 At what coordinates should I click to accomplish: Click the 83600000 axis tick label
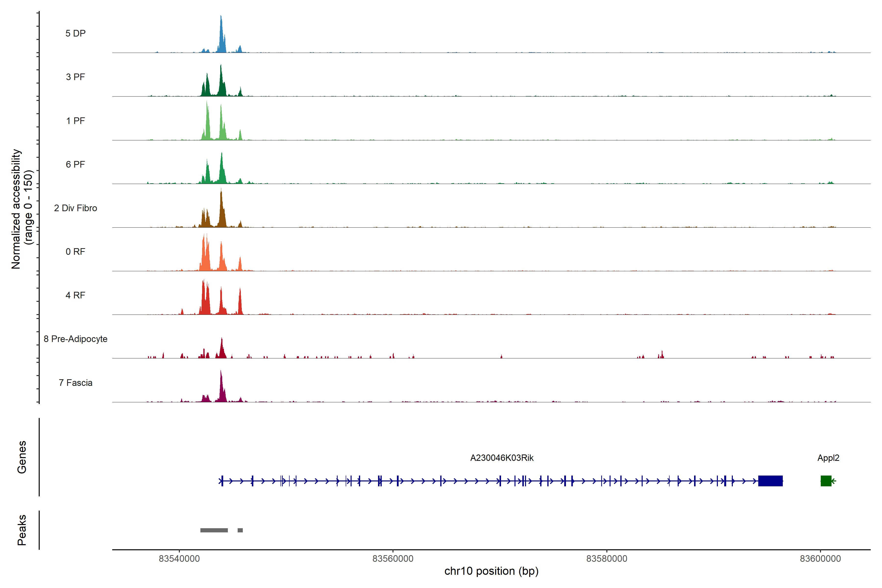click(x=820, y=558)
